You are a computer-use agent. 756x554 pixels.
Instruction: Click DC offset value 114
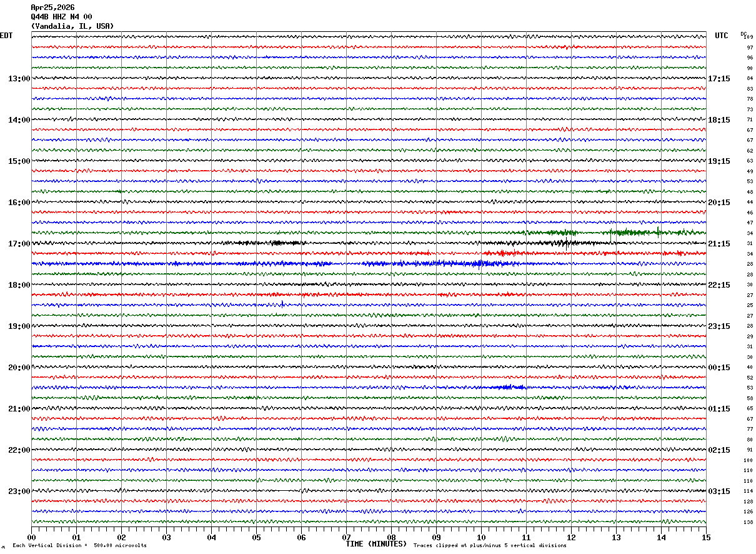pos(749,491)
